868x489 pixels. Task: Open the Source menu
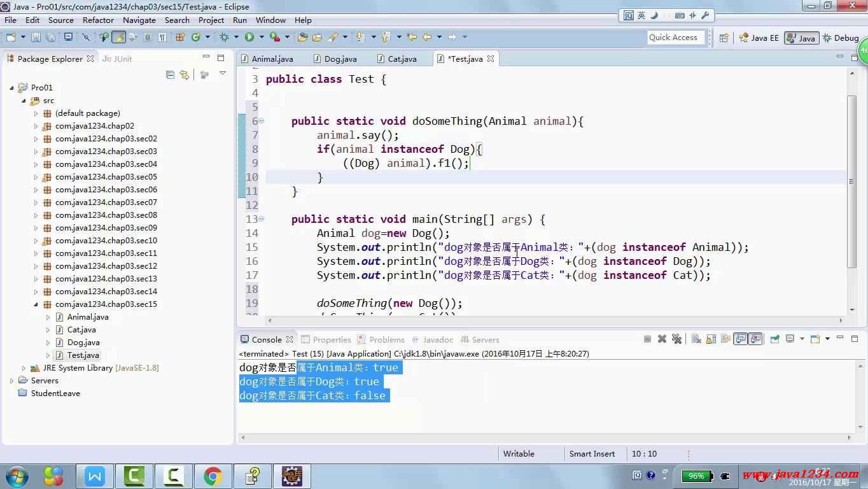tap(61, 20)
